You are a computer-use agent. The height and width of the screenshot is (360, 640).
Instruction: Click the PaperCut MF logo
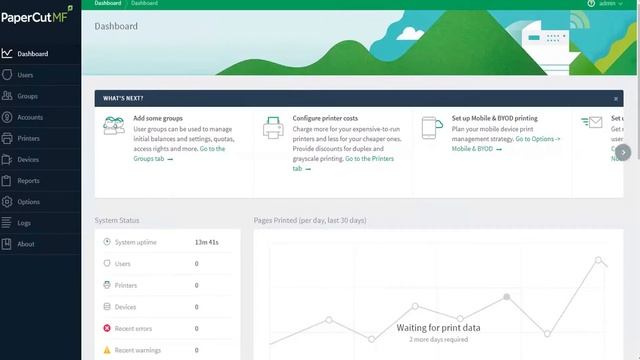point(37,16)
